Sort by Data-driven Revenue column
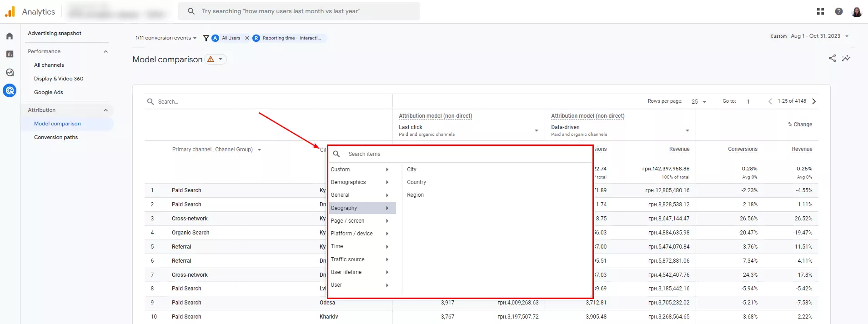Image resolution: width=868 pixels, height=324 pixels. click(x=679, y=149)
